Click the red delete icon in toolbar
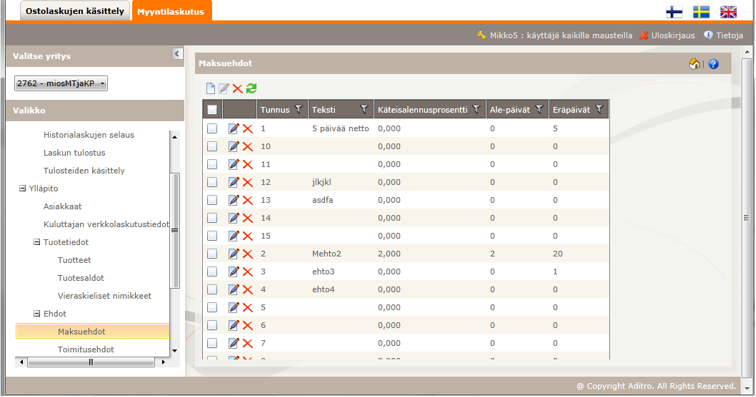Screen dimensions: 756x397 point(237,88)
